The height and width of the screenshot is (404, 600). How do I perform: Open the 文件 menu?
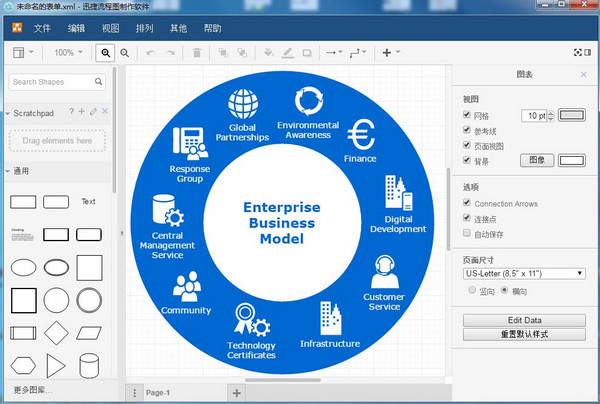tap(42, 27)
